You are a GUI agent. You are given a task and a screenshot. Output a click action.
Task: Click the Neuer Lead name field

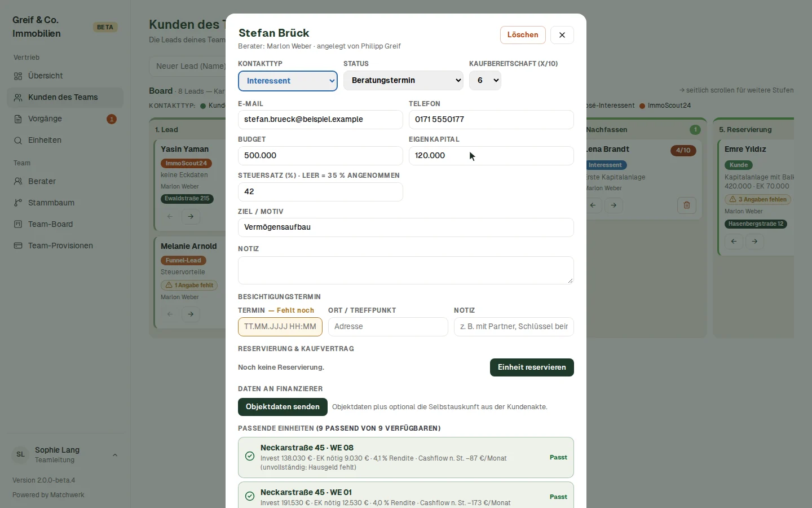pyautogui.click(x=188, y=66)
